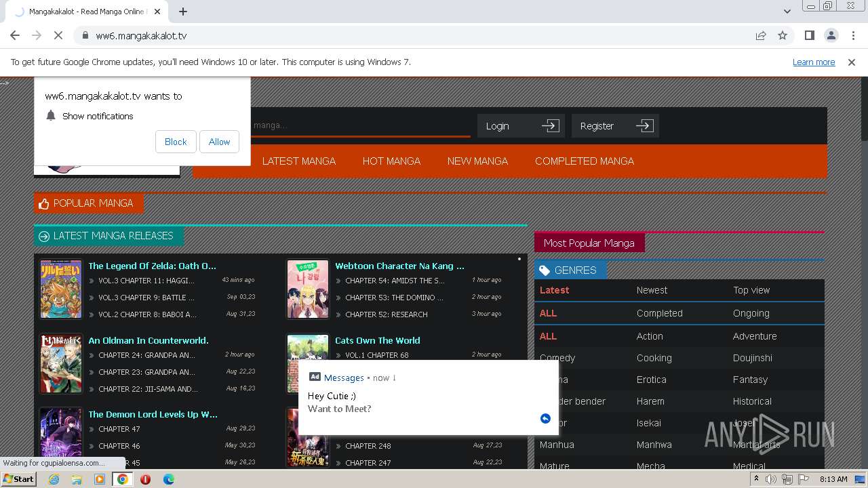This screenshot has width=868, height=488.
Task: Stop loading the page
Action: pos(58,35)
